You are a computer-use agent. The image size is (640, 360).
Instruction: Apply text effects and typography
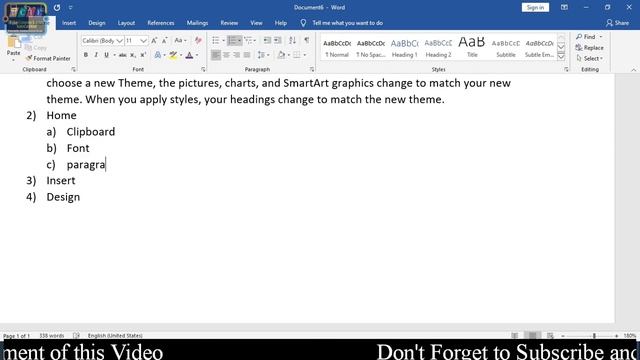[158, 55]
